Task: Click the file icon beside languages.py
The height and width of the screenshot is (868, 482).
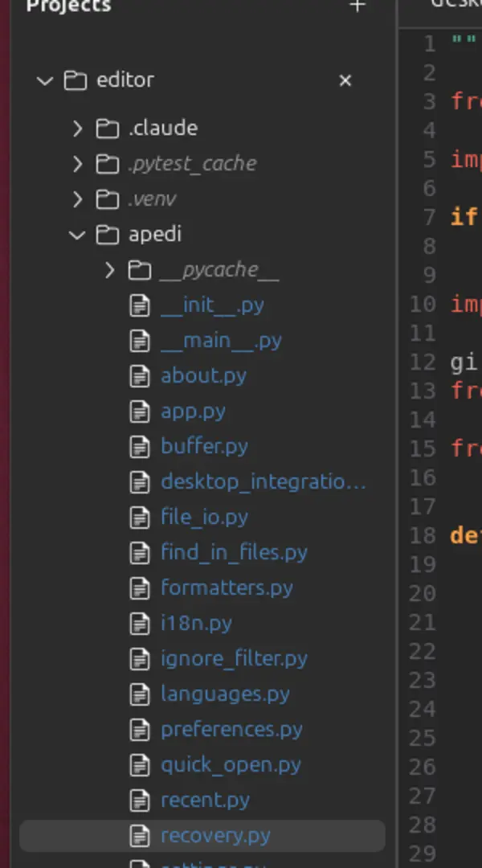Action: pos(140,695)
